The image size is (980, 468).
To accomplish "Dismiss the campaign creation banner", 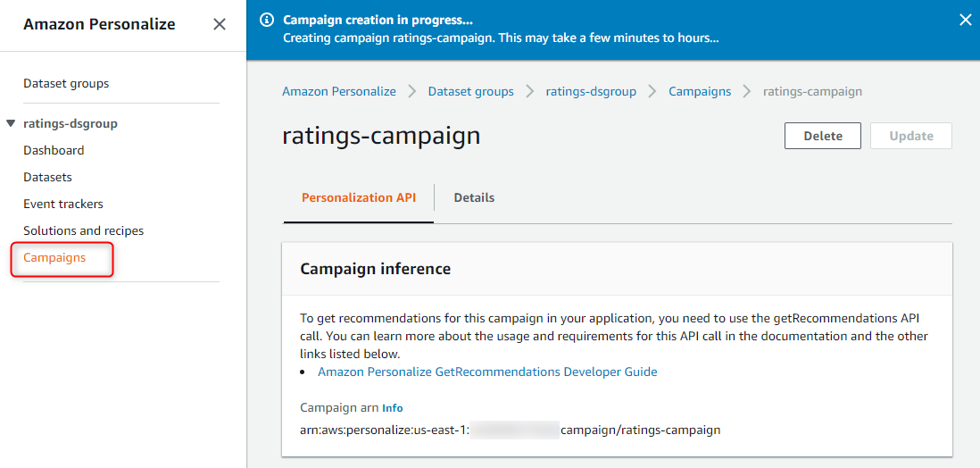I will click(965, 20).
